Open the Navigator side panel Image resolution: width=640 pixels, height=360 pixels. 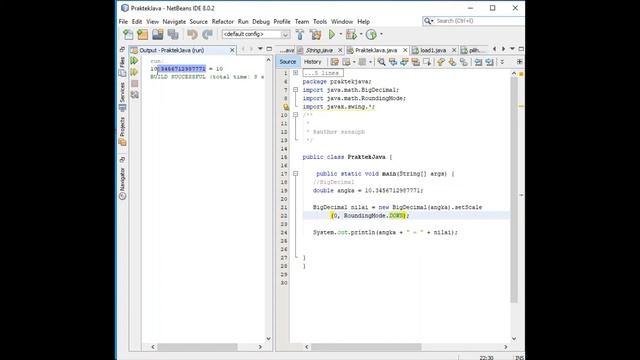122,183
